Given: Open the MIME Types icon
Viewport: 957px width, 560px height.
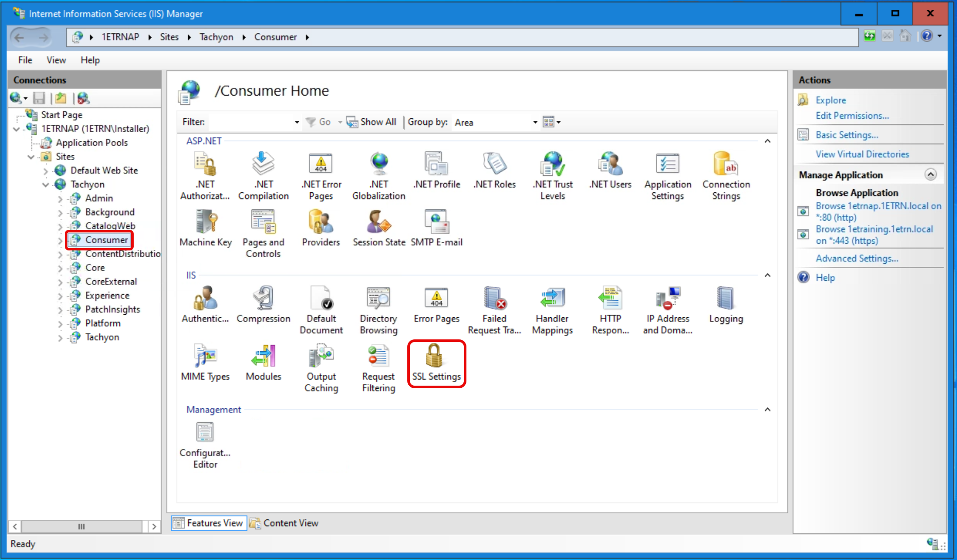Looking at the screenshot, I should pos(205,363).
